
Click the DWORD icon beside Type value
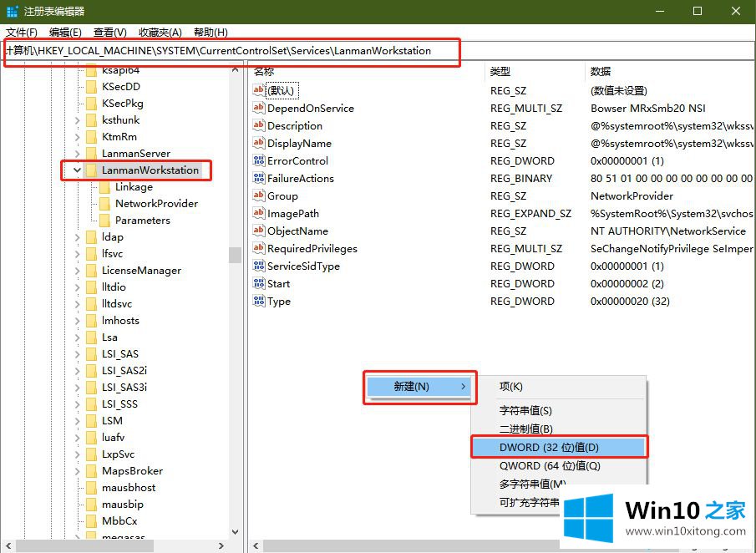[x=259, y=301]
